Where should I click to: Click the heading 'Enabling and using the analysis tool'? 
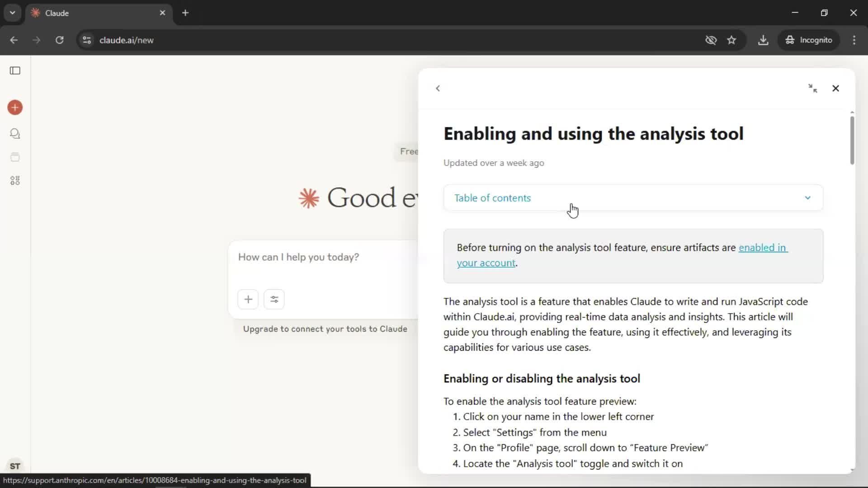[593, 134]
